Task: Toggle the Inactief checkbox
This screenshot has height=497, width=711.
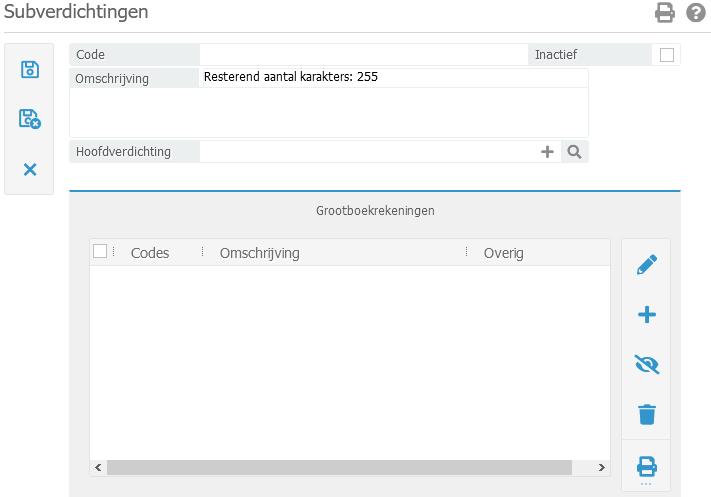Action: point(667,55)
